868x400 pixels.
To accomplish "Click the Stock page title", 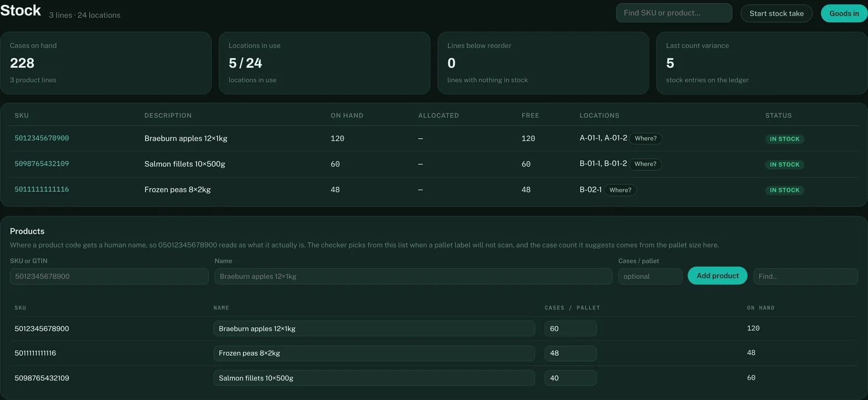I will [20, 11].
